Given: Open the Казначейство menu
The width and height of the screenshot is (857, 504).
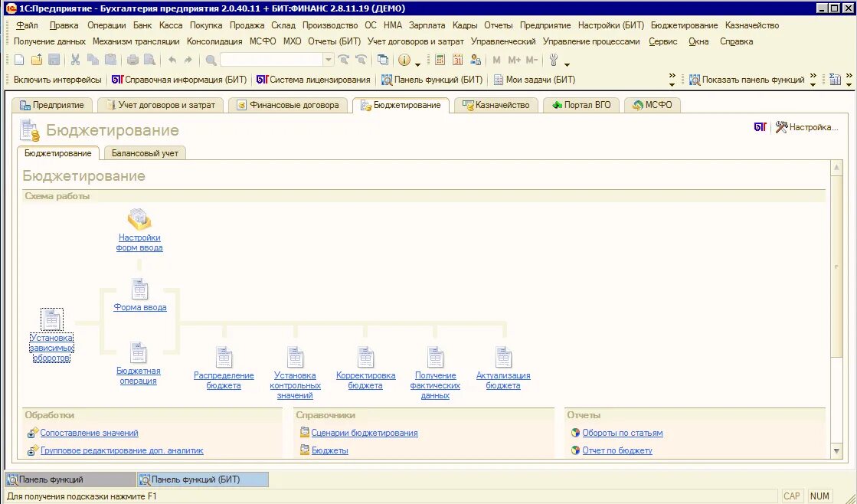Looking at the screenshot, I should click(x=752, y=25).
